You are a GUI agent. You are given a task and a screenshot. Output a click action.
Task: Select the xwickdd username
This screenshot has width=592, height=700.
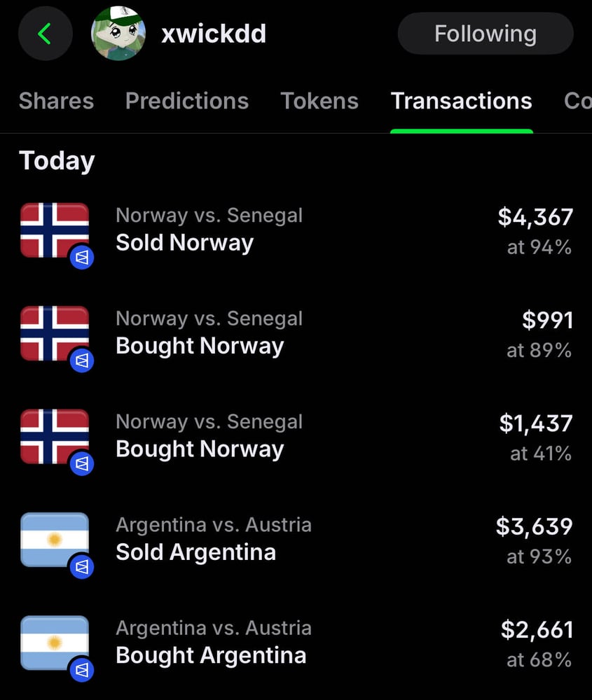[214, 34]
